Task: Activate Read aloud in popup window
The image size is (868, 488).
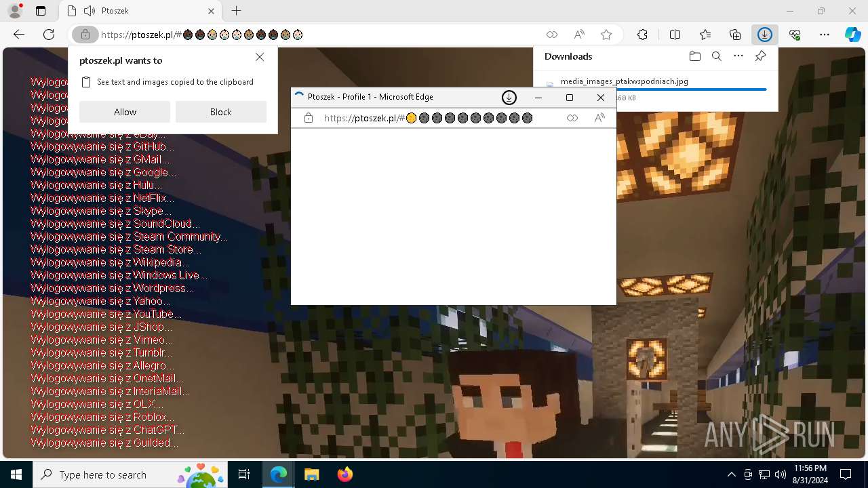Action: [599, 118]
